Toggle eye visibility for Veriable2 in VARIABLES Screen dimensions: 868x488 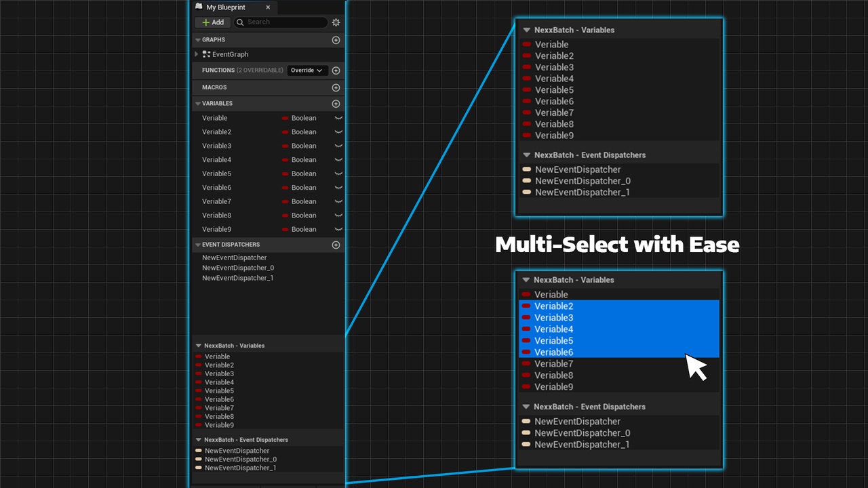tap(338, 132)
